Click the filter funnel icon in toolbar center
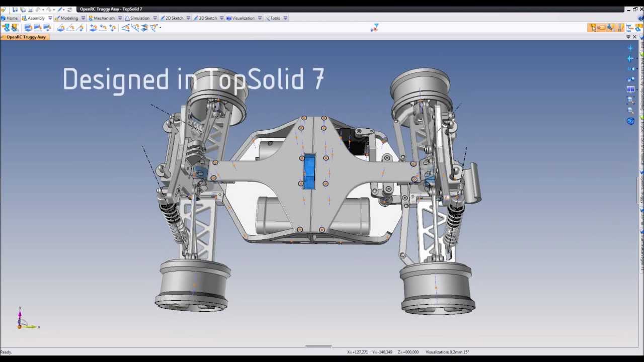Image resolution: width=644 pixels, height=362 pixels. pos(374,28)
